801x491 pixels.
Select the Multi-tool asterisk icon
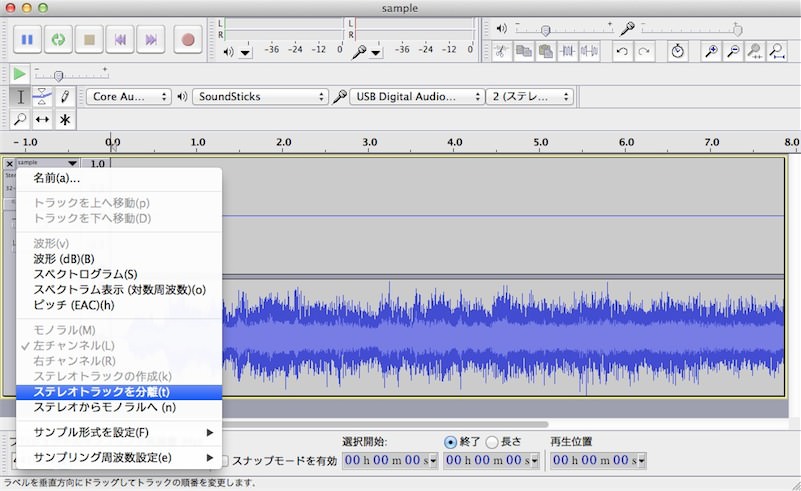[x=65, y=120]
